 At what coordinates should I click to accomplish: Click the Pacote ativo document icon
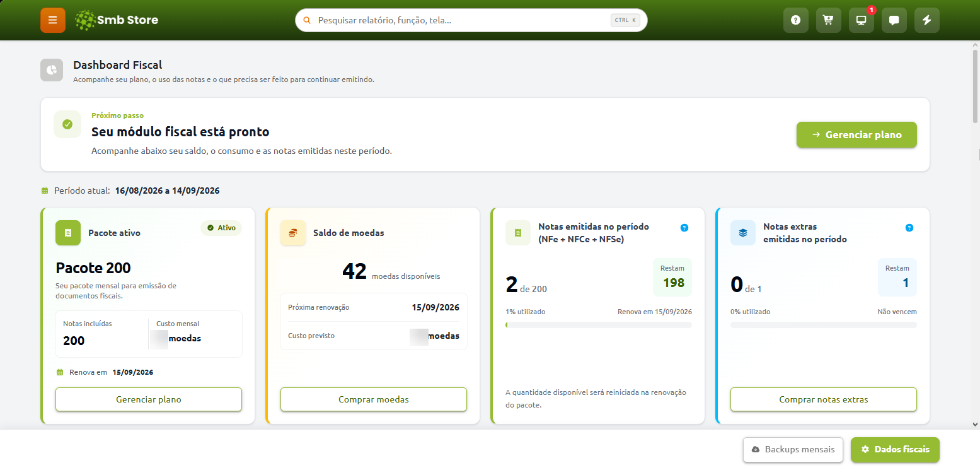point(68,233)
